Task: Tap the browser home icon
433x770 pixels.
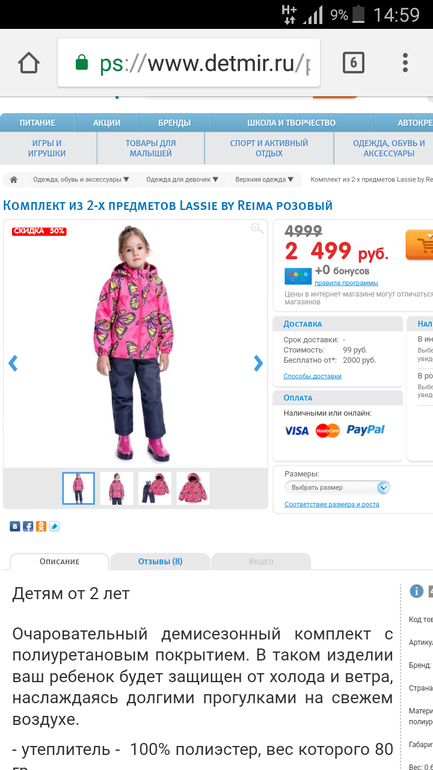Action: click(x=28, y=63)
